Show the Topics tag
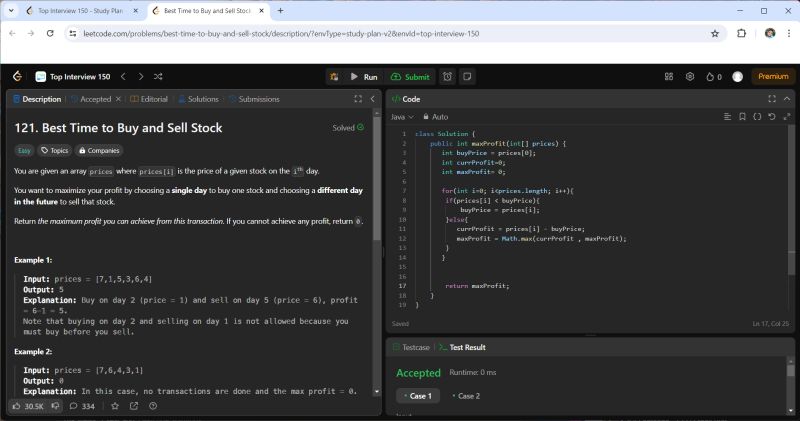 [55, 151]
